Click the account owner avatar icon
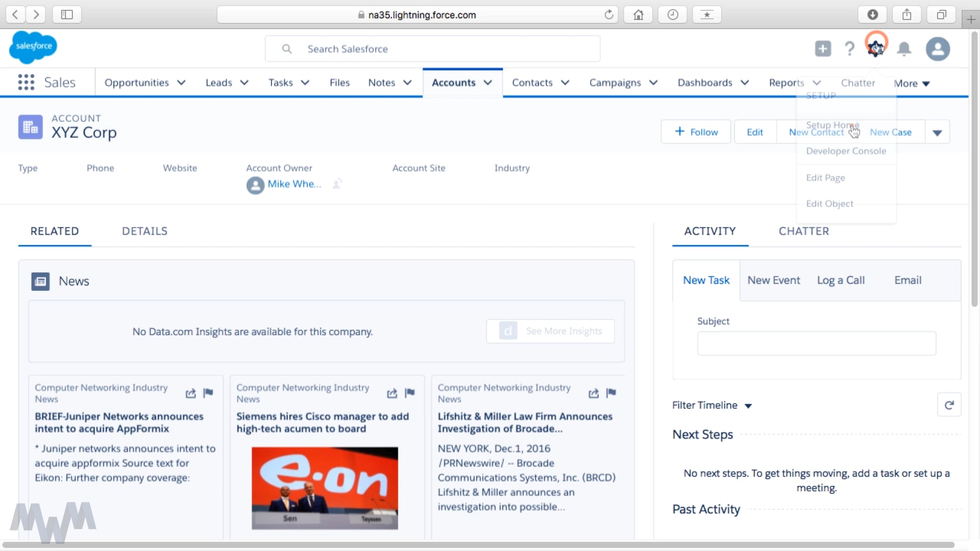980x551 pixels. 254,184
